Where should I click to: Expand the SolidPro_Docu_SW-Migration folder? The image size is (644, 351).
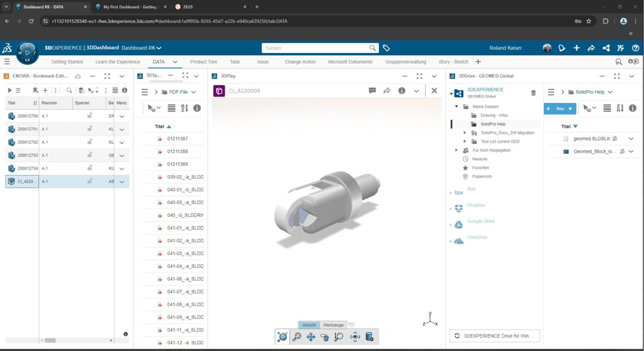465,133
